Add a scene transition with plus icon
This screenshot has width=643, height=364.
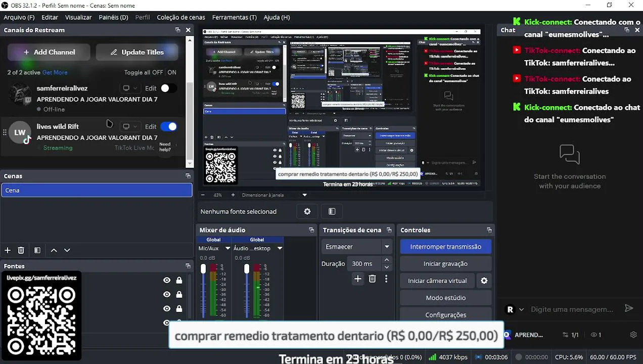[358, 279]
